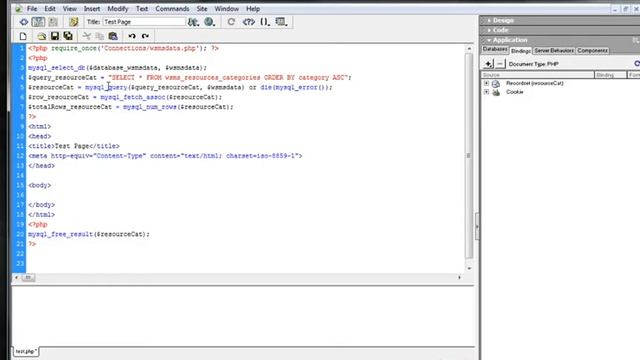Click the <title>Test Page</title> line
This screenshot has height=360, width=640.
click(74, 146)
